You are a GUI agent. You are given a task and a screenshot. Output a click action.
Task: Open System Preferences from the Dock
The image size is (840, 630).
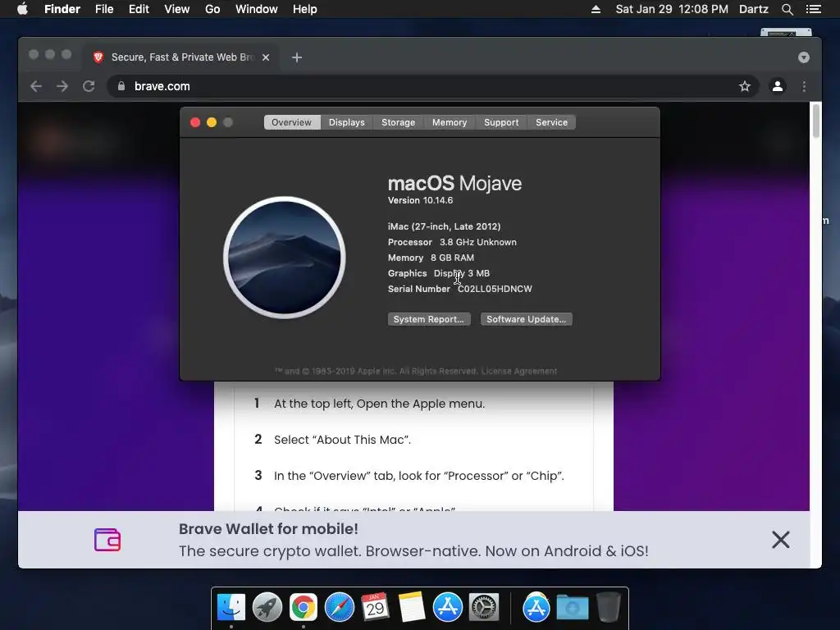[484, 608]
